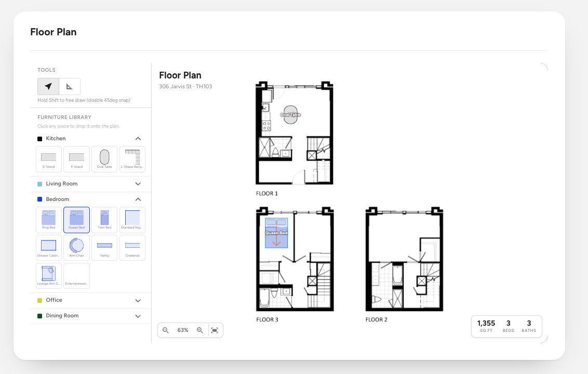Viewport: 588px width, 374px height.
Task: Click the Floor 2 plan drawing
Action: [x=404, y=259]
